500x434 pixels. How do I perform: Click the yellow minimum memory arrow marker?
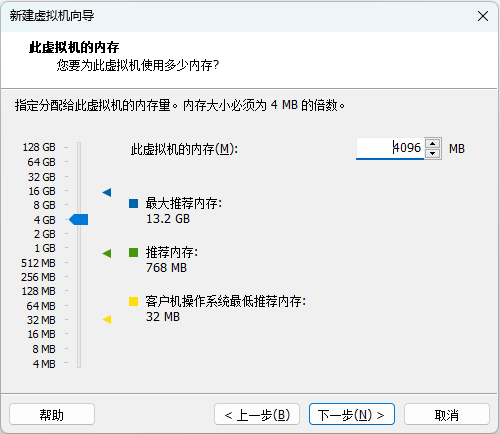click(107, 319)
